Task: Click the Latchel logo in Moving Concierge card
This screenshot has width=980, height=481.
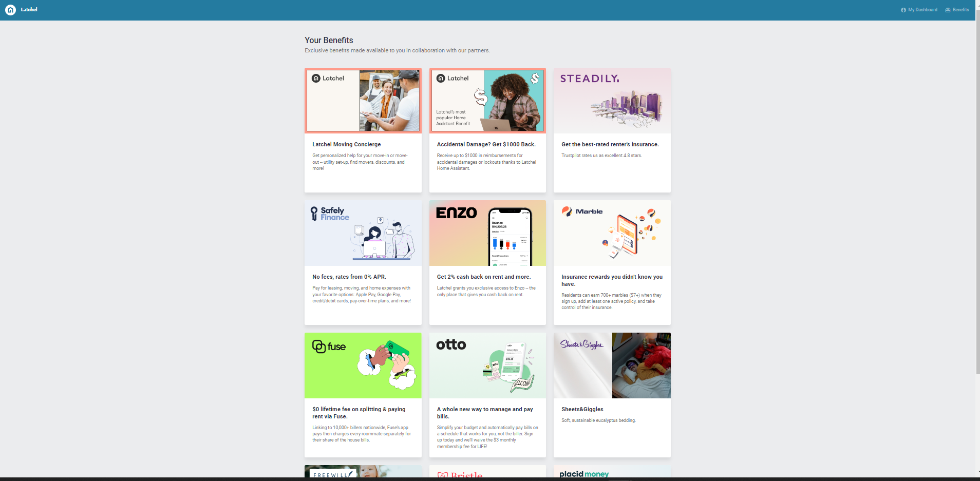Action: coord(328,79)
